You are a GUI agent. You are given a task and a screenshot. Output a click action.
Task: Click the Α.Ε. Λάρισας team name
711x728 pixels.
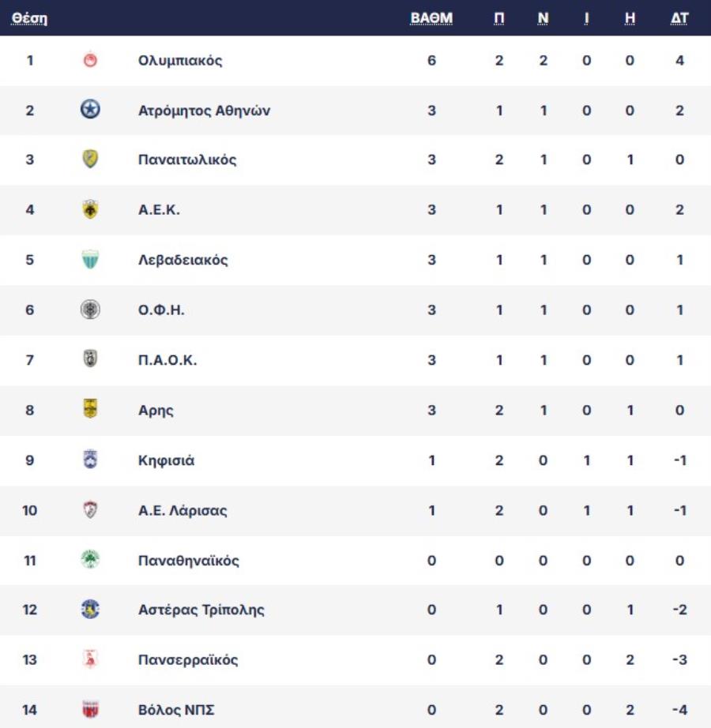(182, 510)
